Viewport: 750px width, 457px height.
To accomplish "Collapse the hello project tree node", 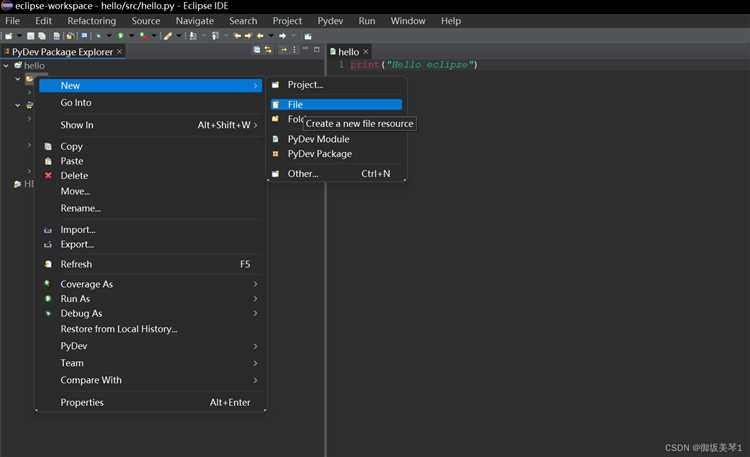I will pos(6,66).
